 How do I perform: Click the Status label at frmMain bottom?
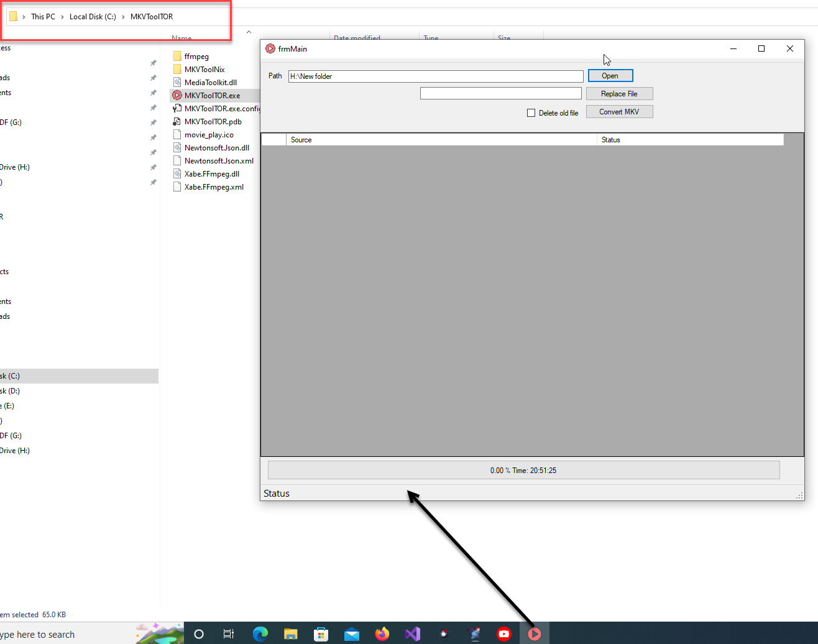pyautogui.click(x=277, y=494)
